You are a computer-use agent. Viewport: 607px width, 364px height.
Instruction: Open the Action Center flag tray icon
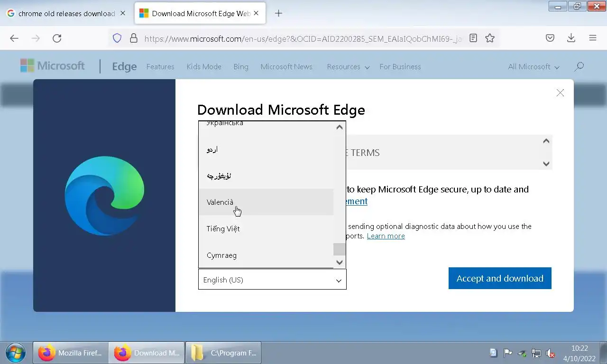pos(507,353)
